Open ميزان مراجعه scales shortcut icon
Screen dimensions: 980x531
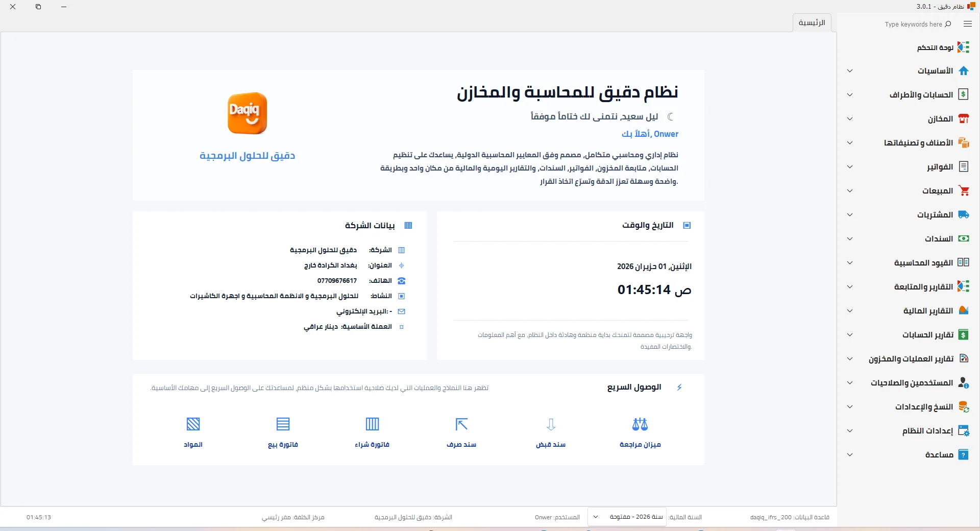click(x=640, y=424)
